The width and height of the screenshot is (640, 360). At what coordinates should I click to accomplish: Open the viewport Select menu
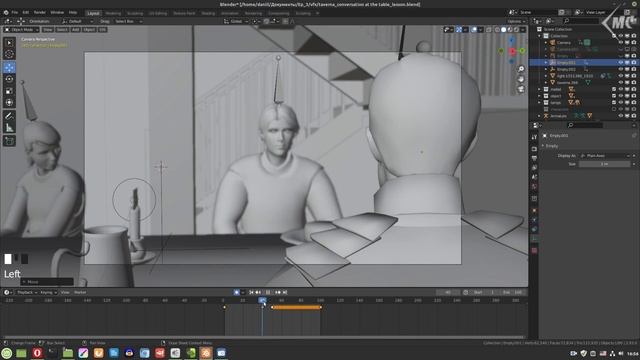click(x=62, y=29)
